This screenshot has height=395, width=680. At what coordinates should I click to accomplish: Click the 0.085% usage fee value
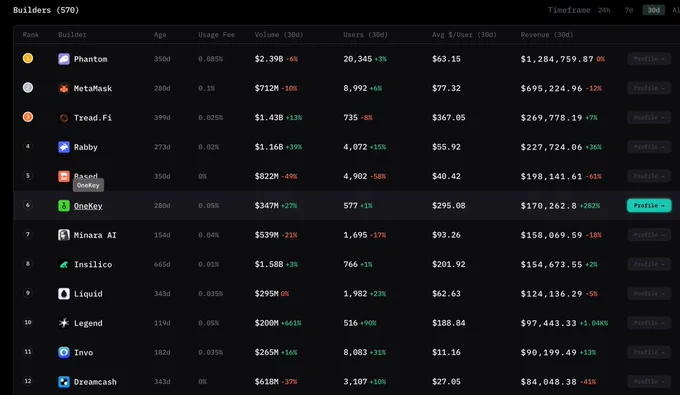coord(210,59)
